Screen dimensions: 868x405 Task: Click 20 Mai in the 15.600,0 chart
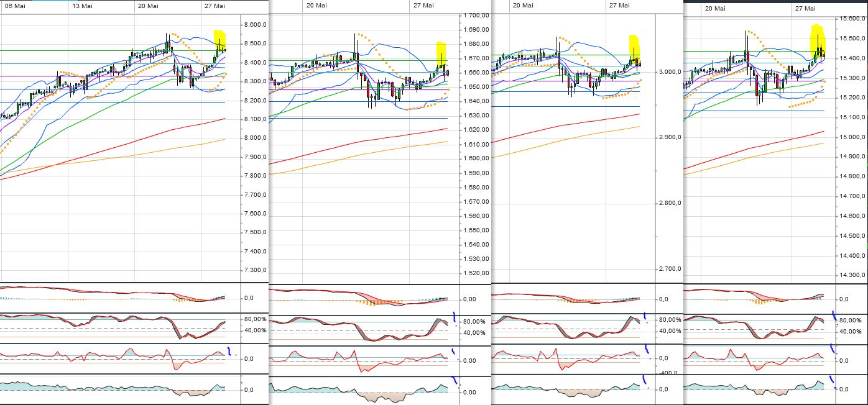(x=715, y=9)
